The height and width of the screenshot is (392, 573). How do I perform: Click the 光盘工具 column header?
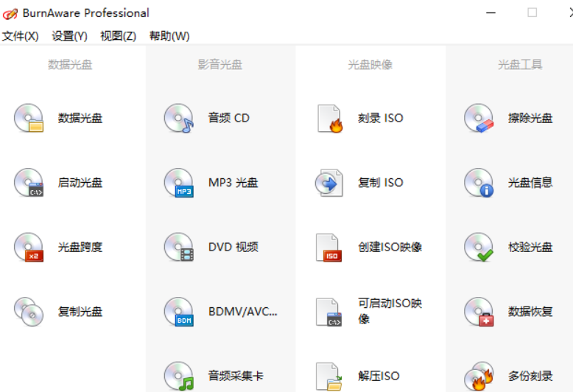(x=520, y=65)
